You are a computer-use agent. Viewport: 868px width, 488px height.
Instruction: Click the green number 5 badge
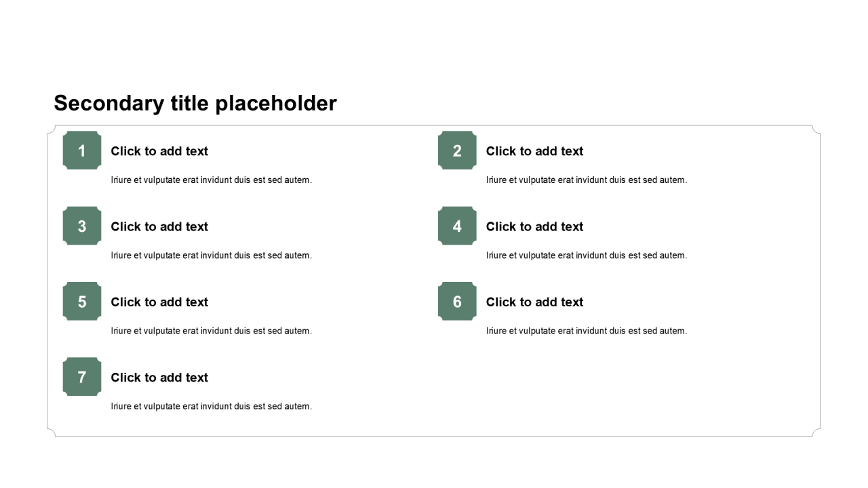82,302
